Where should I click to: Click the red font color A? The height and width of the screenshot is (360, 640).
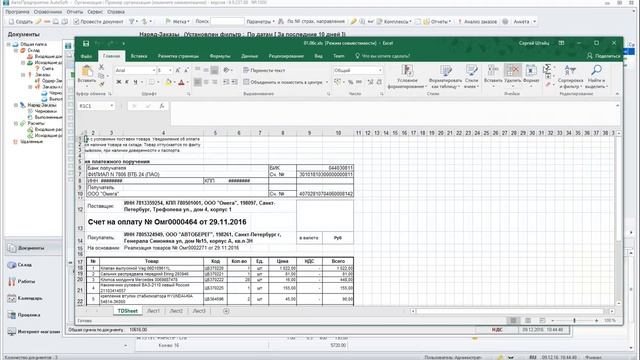(x=182, y=82)
